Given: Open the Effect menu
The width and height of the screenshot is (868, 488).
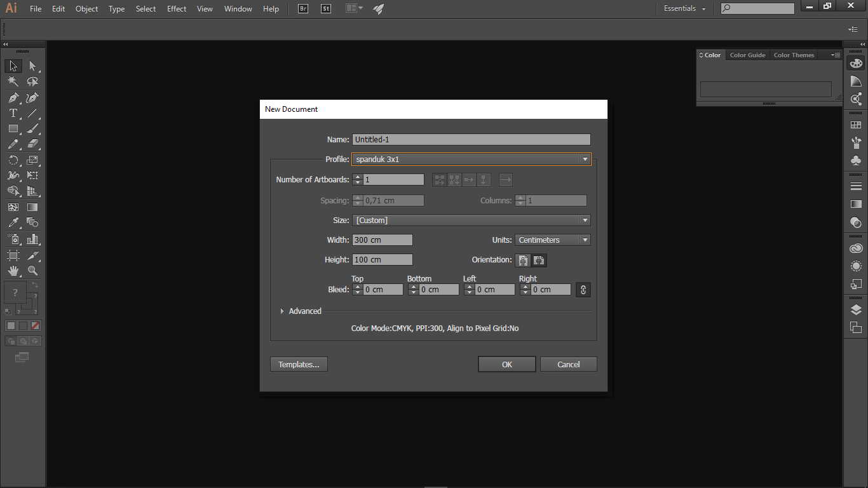Looking at the screenshot, I should point(177,9).
